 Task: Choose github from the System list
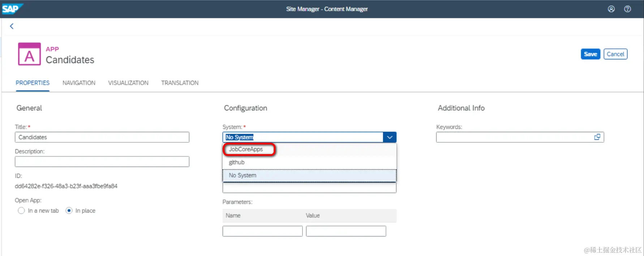(x=309, y=162)
